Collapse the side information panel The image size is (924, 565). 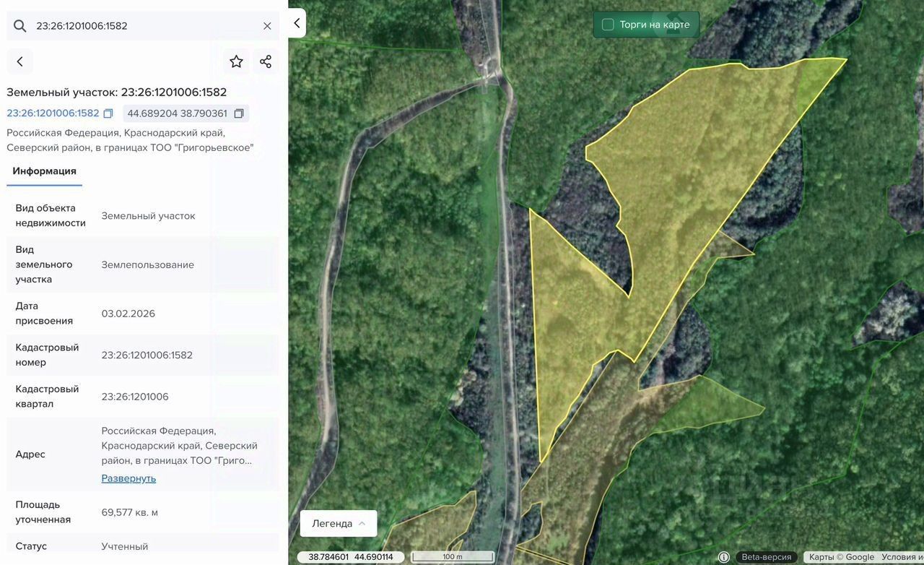(x=297, y=23)
